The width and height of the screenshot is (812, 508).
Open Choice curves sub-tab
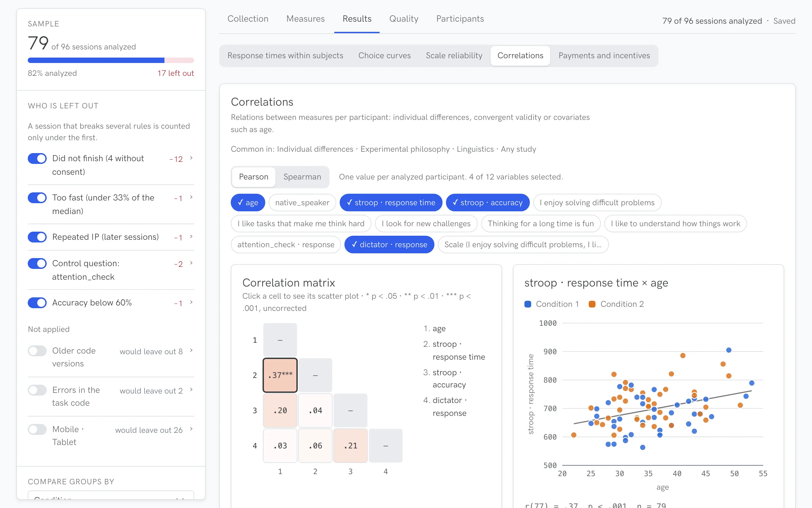[x=384, y=56]
